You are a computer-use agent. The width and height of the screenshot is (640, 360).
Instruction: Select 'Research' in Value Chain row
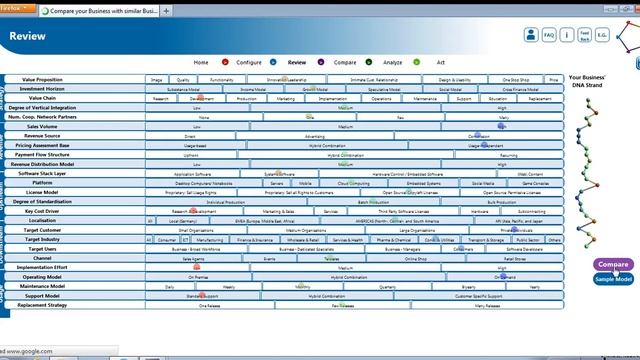(x=161, y=99)
